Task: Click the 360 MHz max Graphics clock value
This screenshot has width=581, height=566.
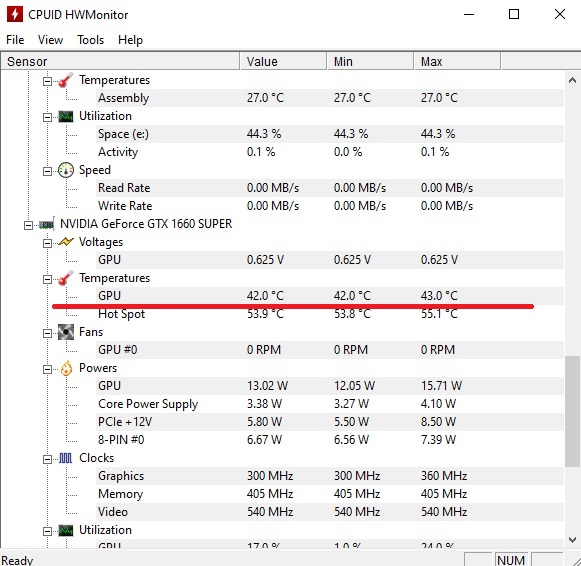Action: [x=444, y=476]
